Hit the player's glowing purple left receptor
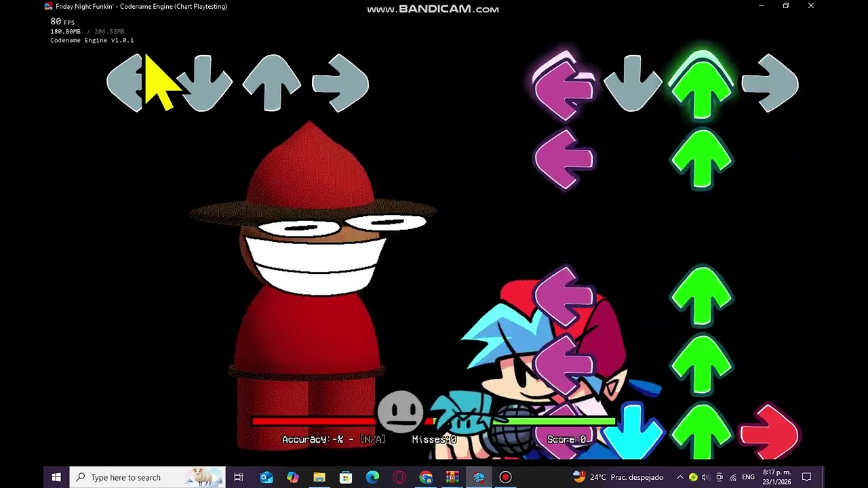Viewport: 868px width, 488px height. (x=564, y=85)
